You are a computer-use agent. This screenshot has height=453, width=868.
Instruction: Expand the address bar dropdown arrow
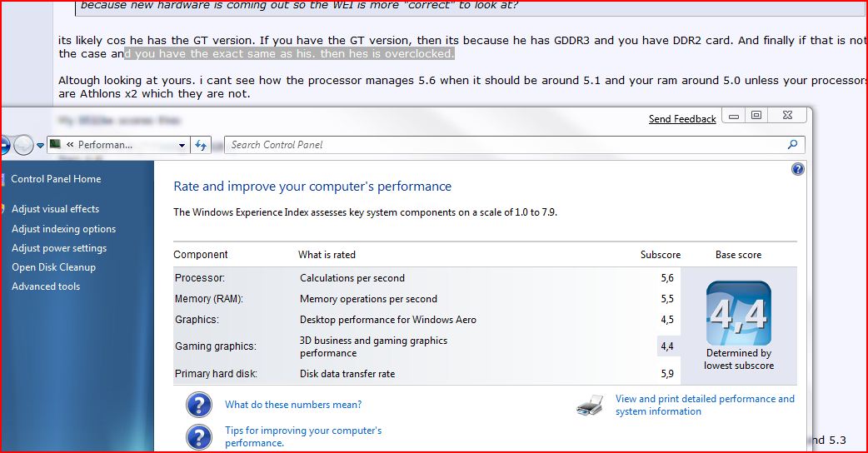coord(182,146)
